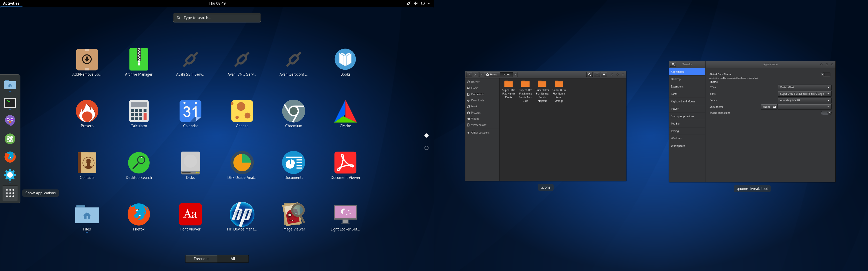Click Show Applications grid button in dock

[10, 193]
